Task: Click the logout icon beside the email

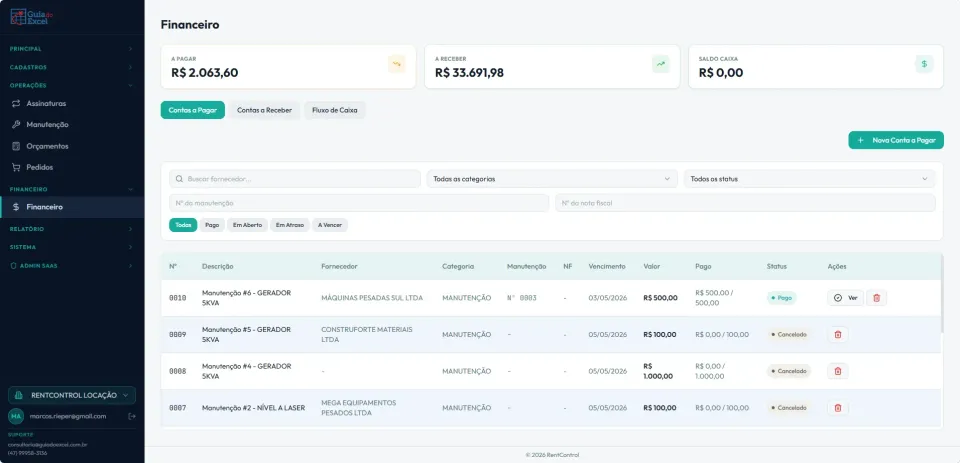Action: point(132,416)
